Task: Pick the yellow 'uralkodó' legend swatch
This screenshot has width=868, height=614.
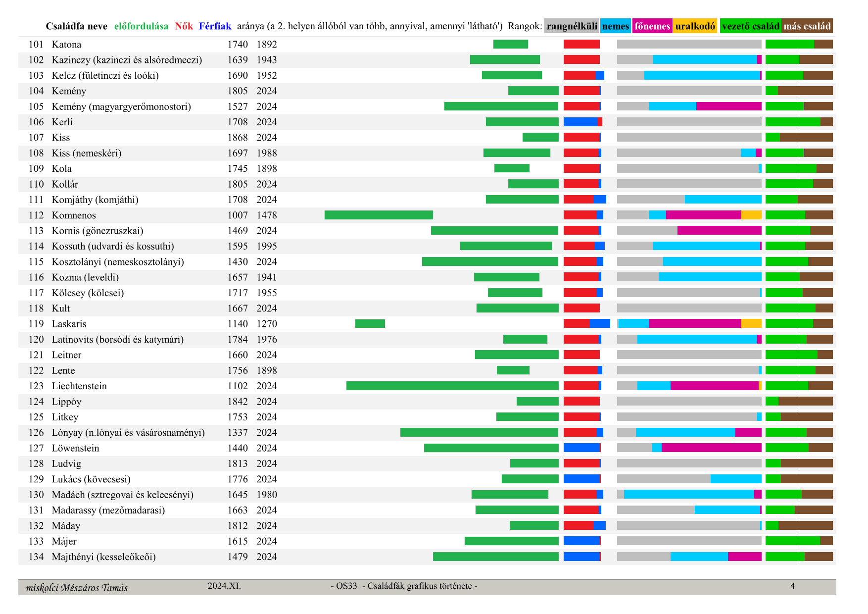Action: [x=695, y=26]
